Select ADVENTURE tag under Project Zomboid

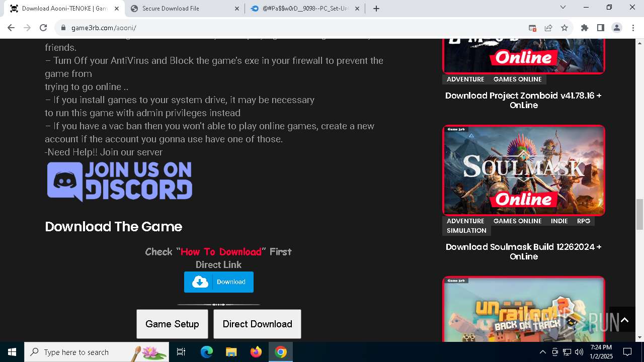(x=465, y=79)
